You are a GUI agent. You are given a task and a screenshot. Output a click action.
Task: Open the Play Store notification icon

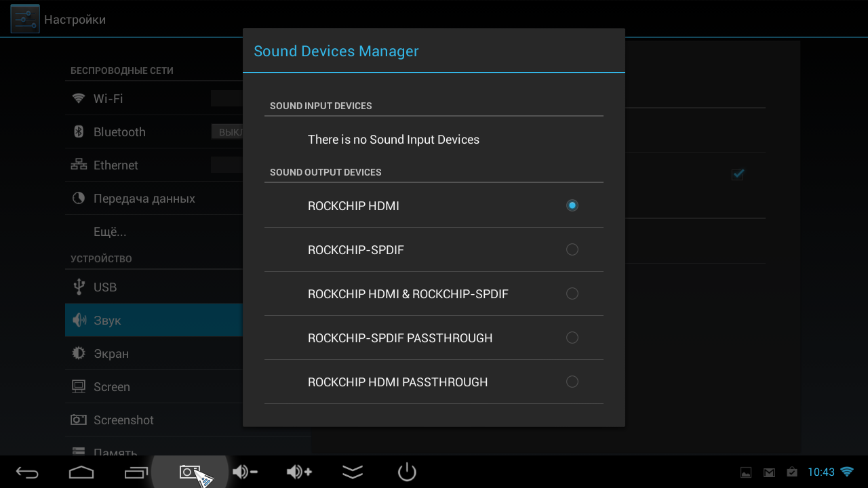[x=791, y=472]
